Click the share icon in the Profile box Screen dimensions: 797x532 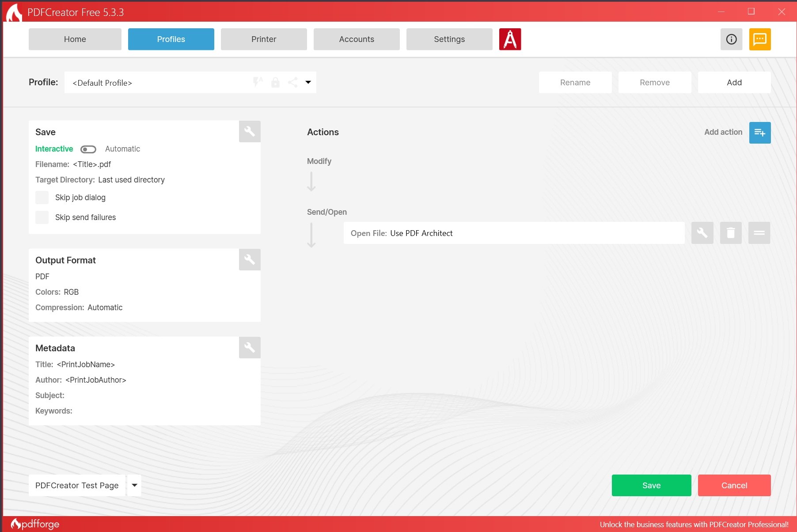coord(292,82)
